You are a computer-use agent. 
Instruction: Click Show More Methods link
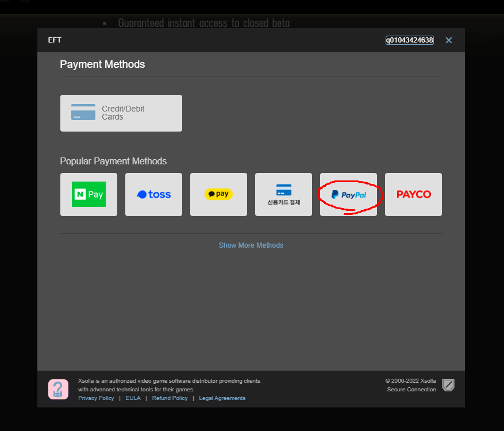click(251, 245)
